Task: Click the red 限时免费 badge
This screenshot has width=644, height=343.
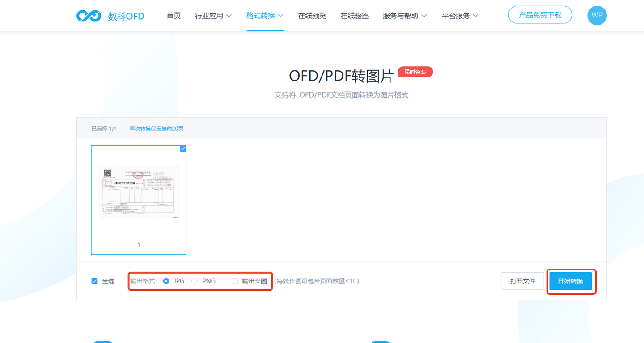Action: pos(415,72)
